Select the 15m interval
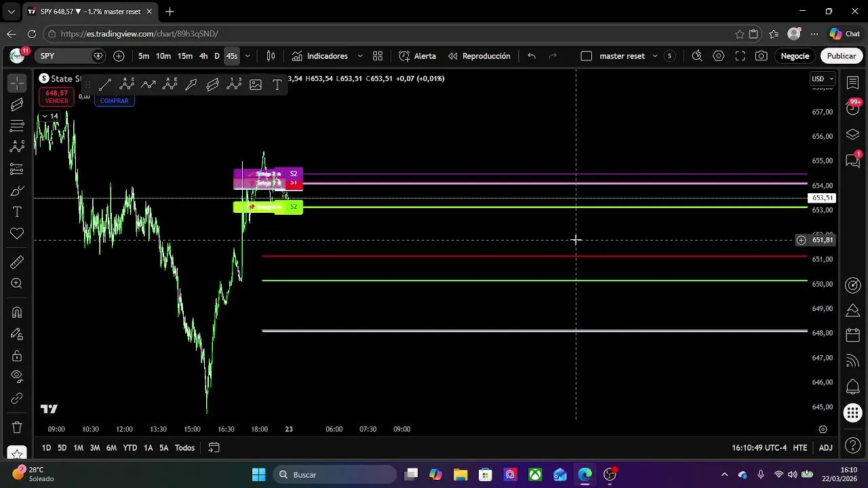The height and width of the screenshot is (488, 868). 185,56
